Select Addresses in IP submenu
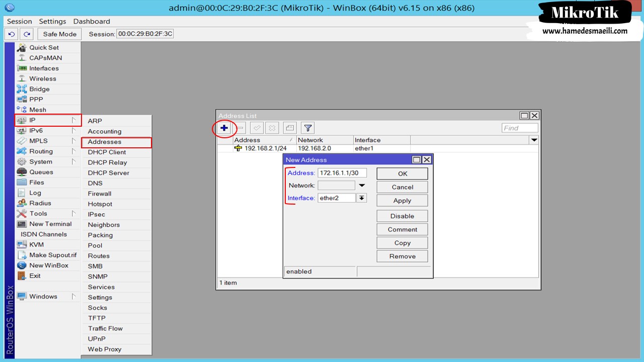 [116, 142]
